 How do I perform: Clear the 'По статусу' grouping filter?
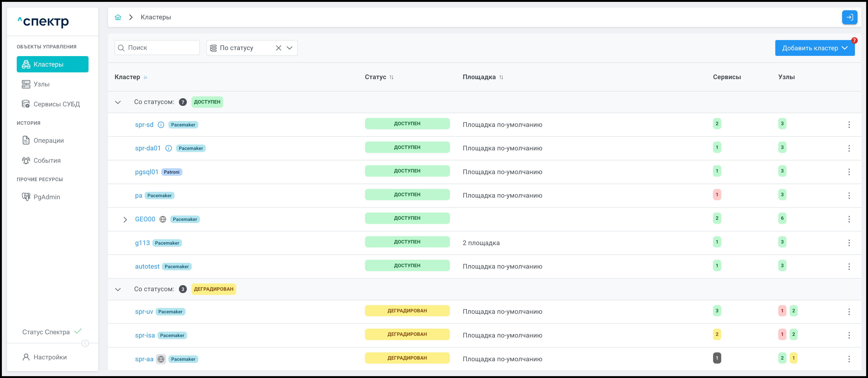(x=278, y=48)
